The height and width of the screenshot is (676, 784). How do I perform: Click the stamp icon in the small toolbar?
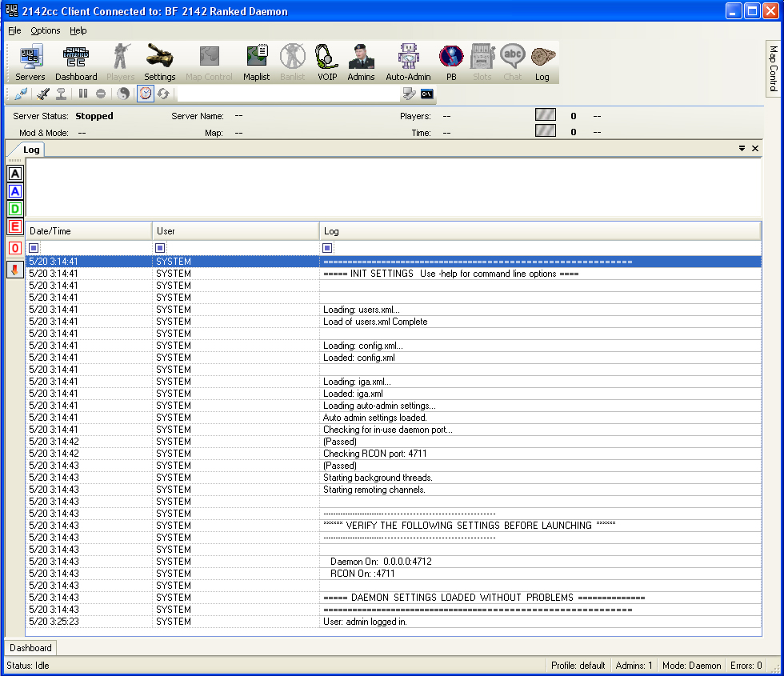coord(61,94)
